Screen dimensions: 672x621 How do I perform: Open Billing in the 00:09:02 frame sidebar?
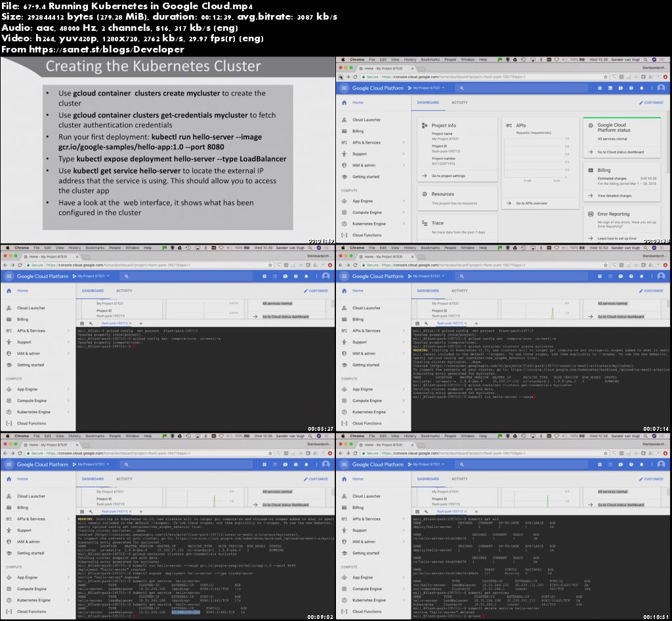[22, 508]
